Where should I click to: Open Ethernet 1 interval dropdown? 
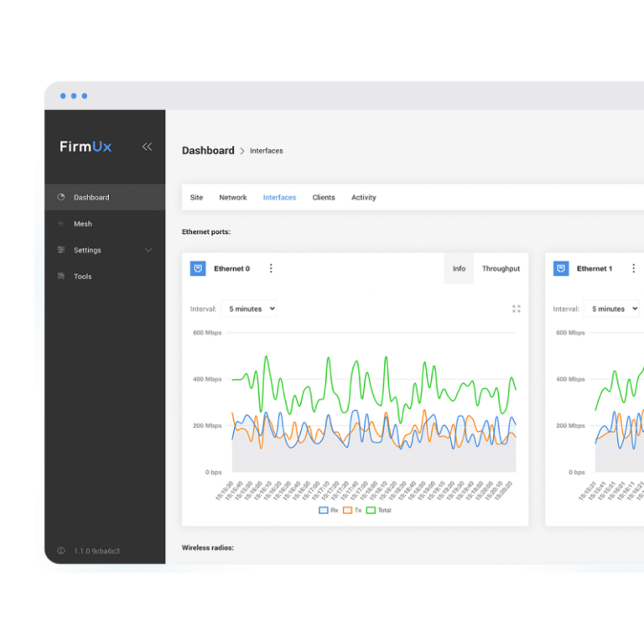[611, 309]
